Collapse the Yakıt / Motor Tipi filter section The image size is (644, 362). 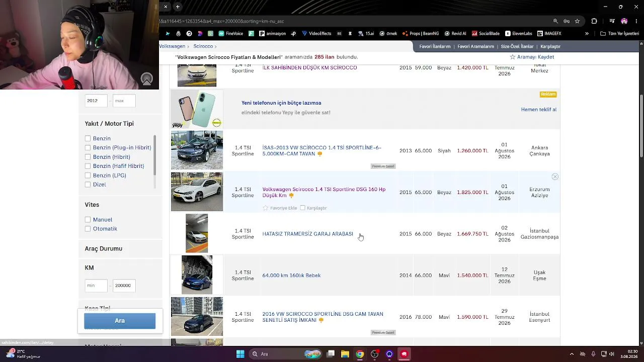[109, 124]
